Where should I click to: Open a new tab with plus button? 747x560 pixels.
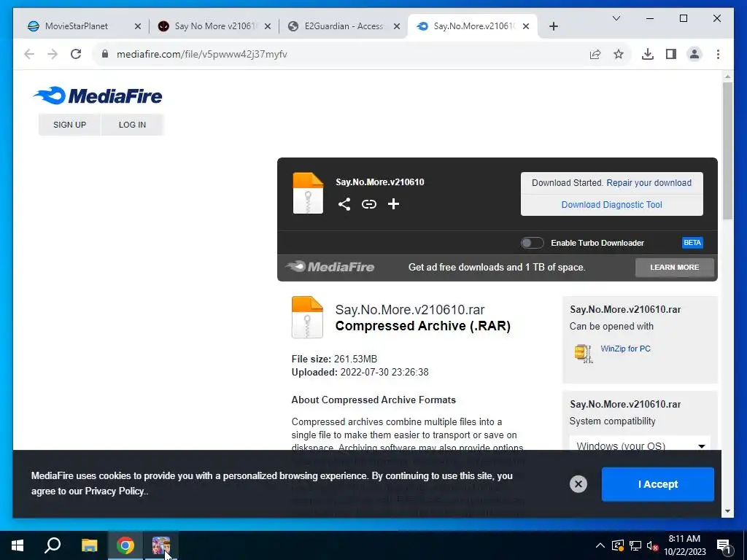tap(553, 26)
